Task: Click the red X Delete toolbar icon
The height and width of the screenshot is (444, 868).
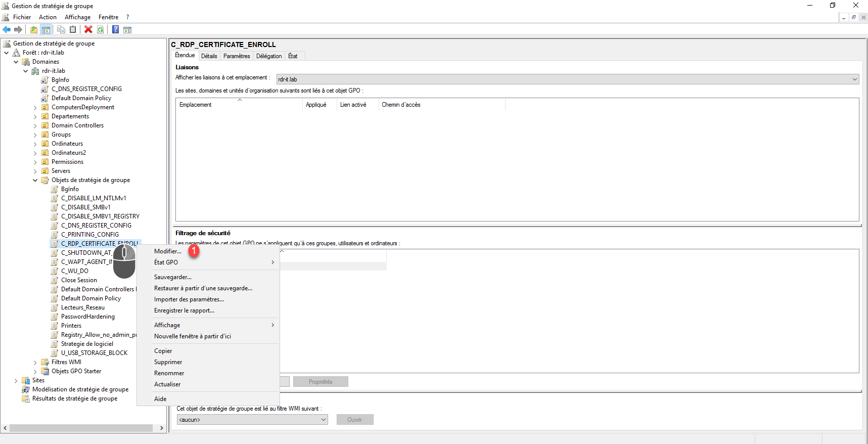Action: 88,29
